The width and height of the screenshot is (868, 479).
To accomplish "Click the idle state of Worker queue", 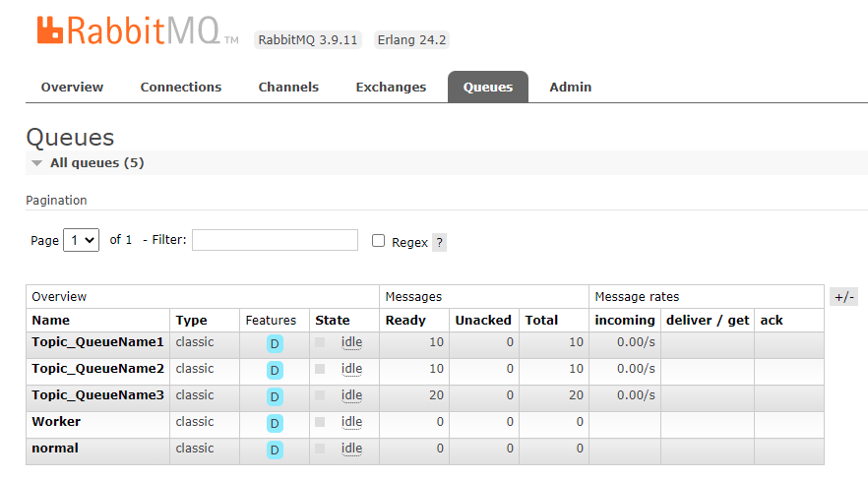I will click(x=351, y=422).
